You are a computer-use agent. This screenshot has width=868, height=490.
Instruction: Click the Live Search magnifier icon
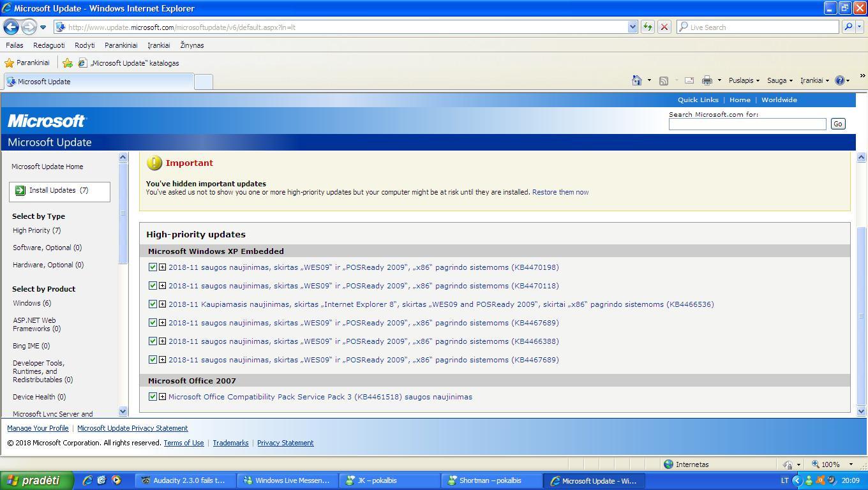pos(848,27)
